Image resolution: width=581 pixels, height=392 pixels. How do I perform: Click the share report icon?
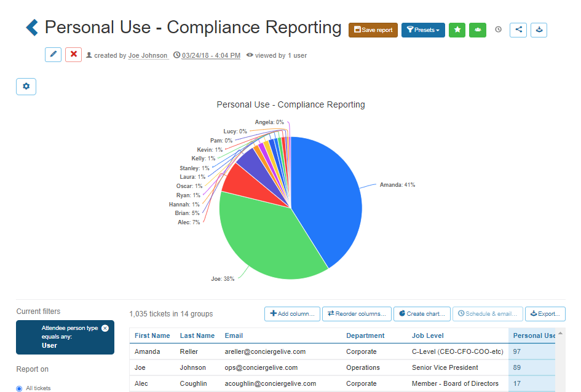click(x=518, y=29)
